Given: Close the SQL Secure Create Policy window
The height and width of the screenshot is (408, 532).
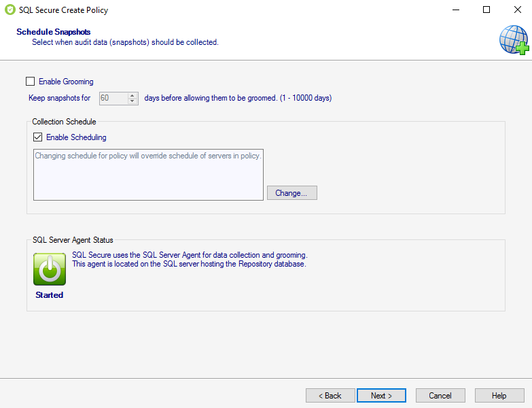Looking at the screenshot, I should 518,10.
